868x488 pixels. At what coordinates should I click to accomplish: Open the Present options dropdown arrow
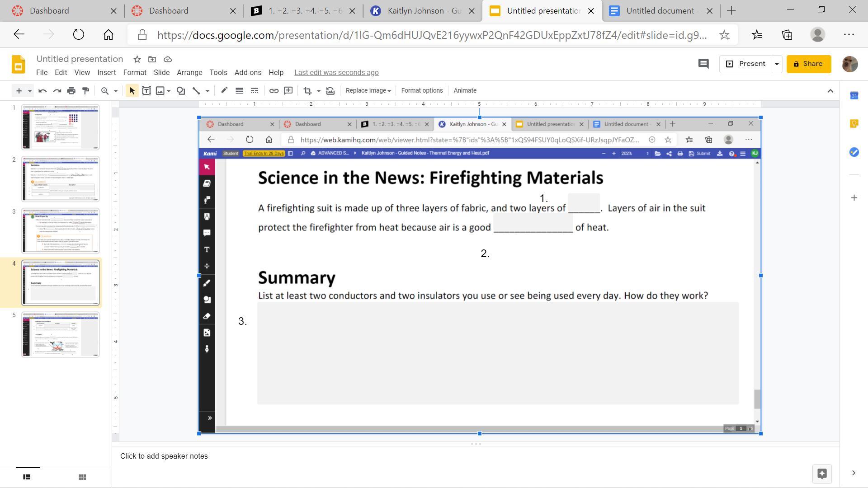pyautogui.click(x=777, y=64)
